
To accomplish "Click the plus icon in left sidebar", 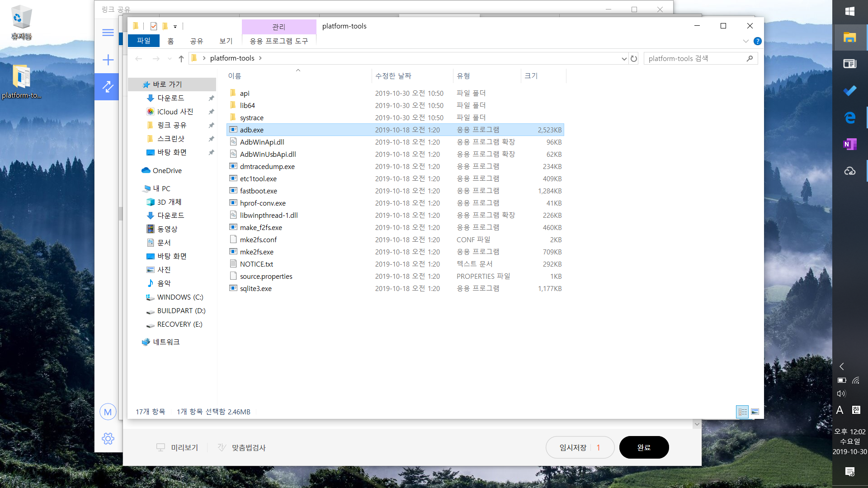I will click(108, 60).
